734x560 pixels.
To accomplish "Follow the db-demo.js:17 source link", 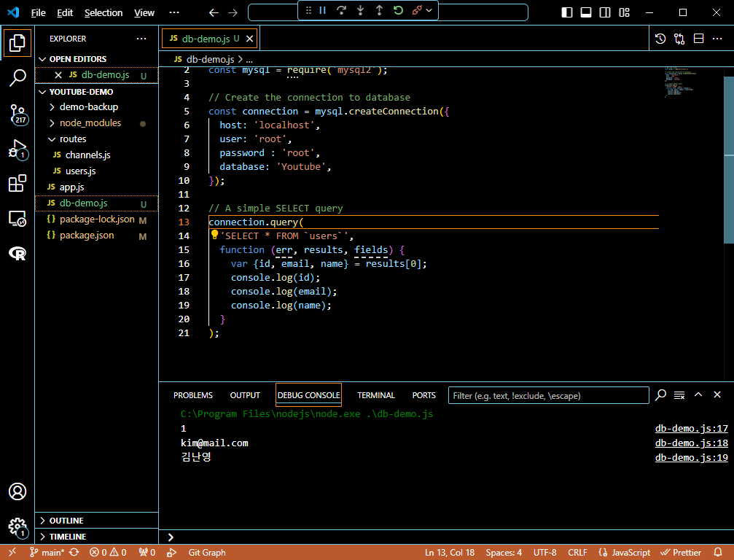I will pos(692,429).
